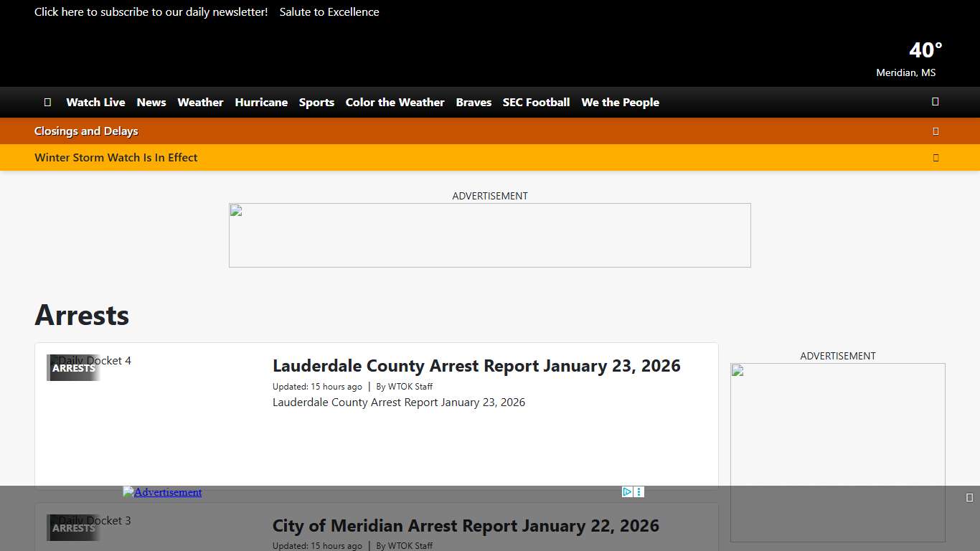Open the Hurricane section
The width and height of the screenshot is (980, 551).
point(261,102)
